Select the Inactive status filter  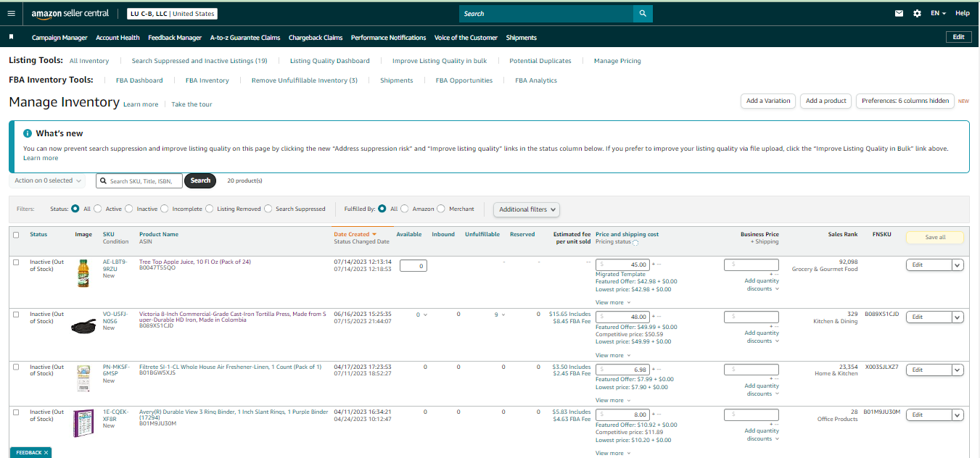pyautogui.click(x=129, y=209)
